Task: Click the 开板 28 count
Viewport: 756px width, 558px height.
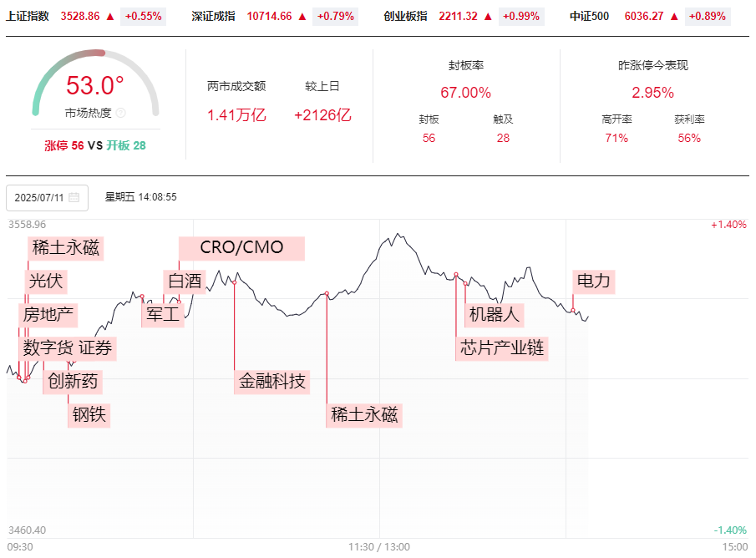Action: click(126, 145)
